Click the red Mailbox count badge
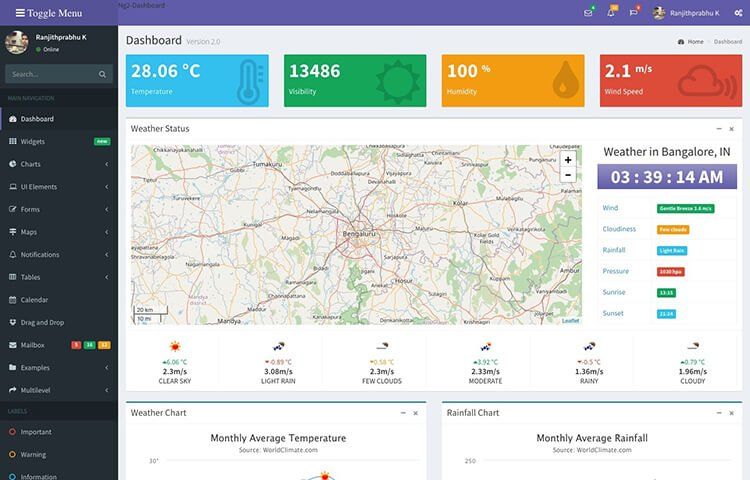This screenshot has width=750, height=480. click(76, 345)
